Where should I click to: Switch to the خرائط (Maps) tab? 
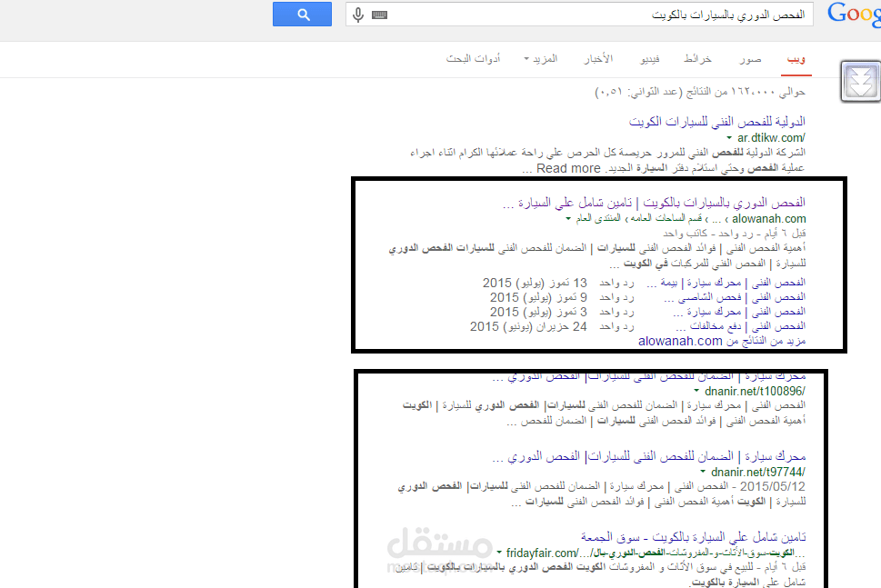pos(697,59)
